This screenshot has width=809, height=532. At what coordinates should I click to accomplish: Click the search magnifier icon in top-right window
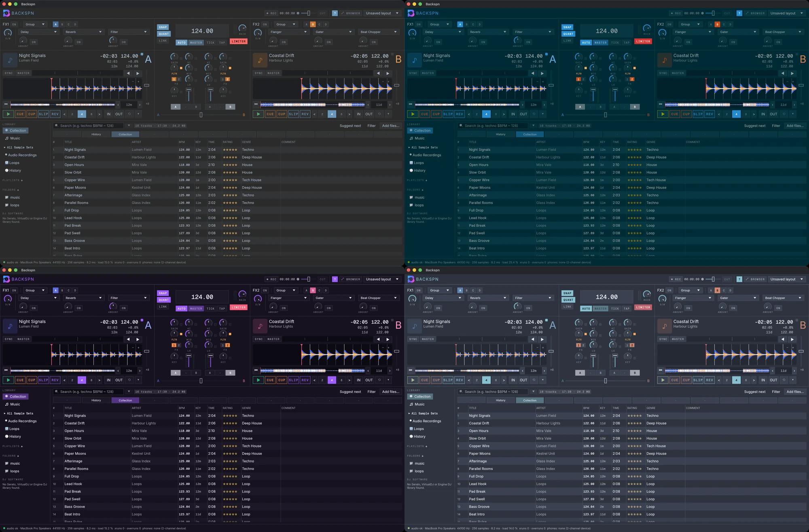(x=461, y=126)
